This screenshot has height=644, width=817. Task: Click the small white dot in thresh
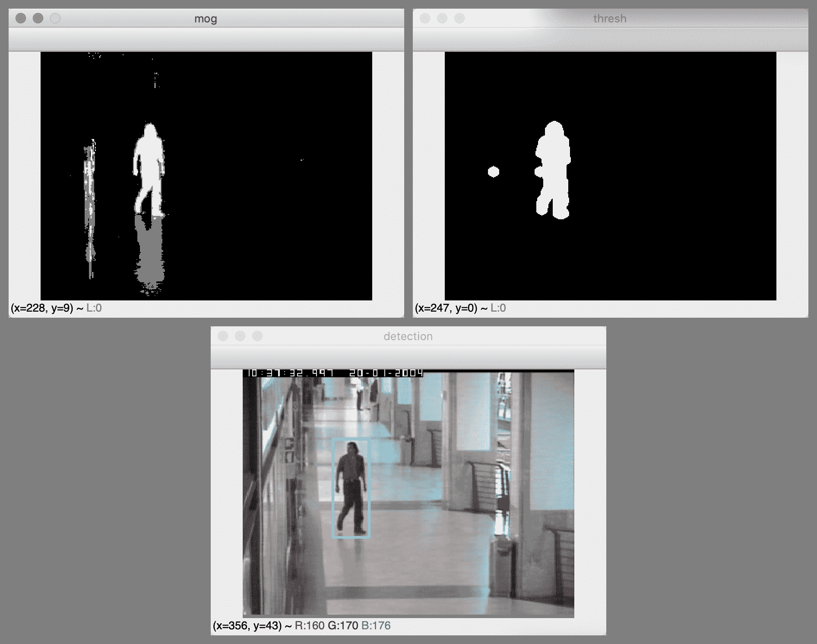click(x=494, y=172)
